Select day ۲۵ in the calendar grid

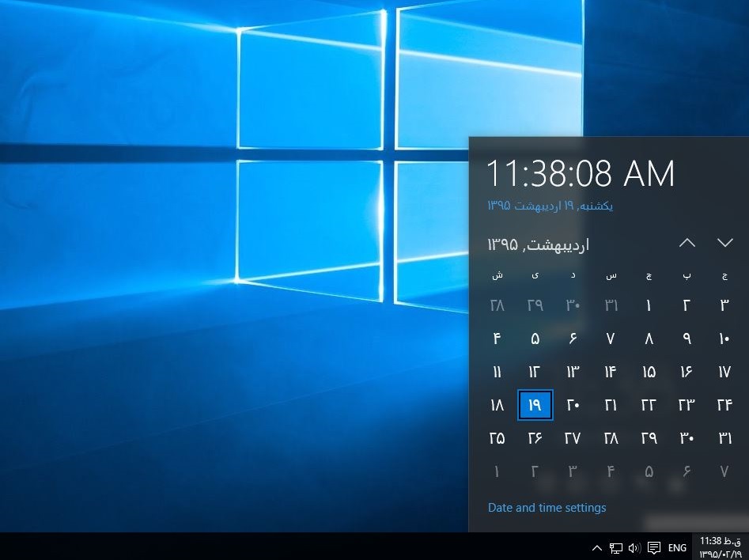pos(497,438)
